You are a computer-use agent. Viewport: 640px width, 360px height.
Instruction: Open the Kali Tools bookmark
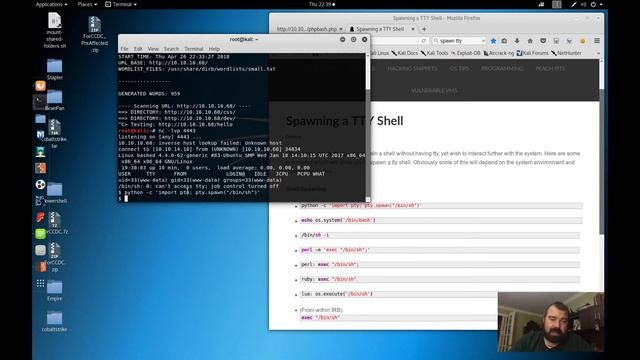tap(434, 53)
